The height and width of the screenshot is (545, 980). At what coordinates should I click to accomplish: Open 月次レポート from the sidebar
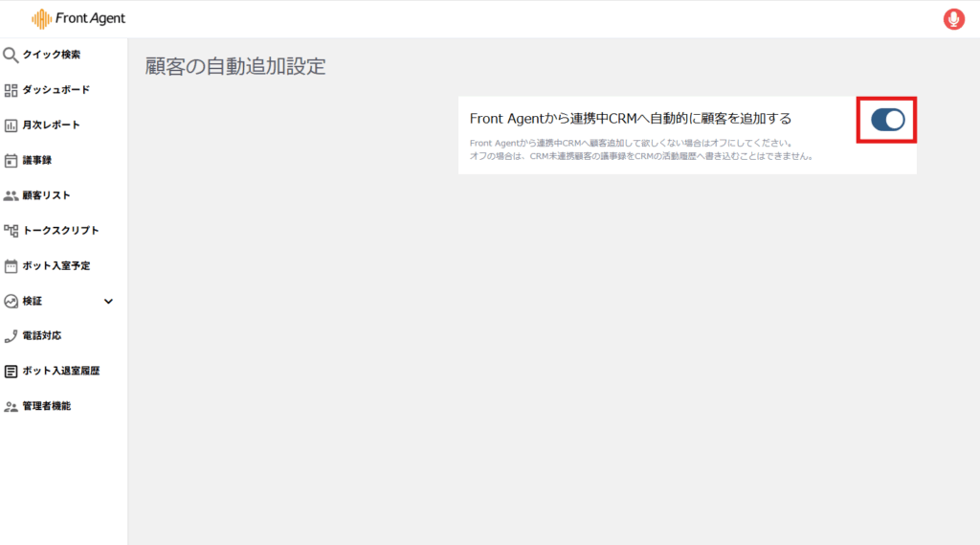(x=51, y=125)
